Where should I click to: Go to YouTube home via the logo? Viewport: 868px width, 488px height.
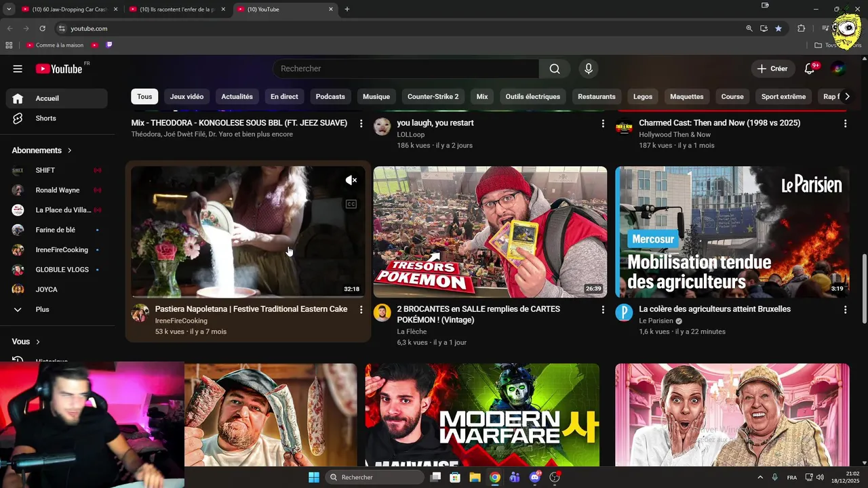pos(59,68)
